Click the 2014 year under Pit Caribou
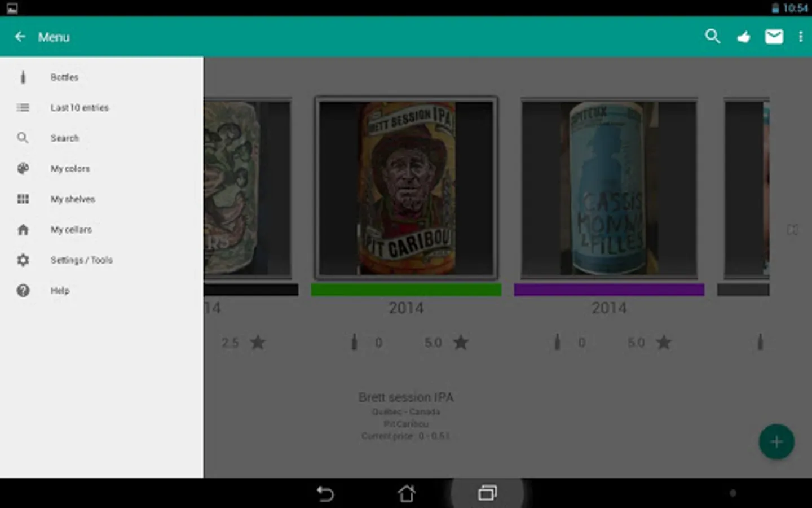The height and width of the screenshot is (508, 812). 406,308
